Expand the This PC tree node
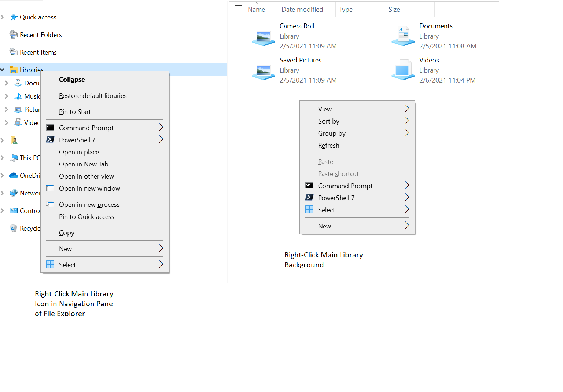563x392 pixels. tap(3, 158)
